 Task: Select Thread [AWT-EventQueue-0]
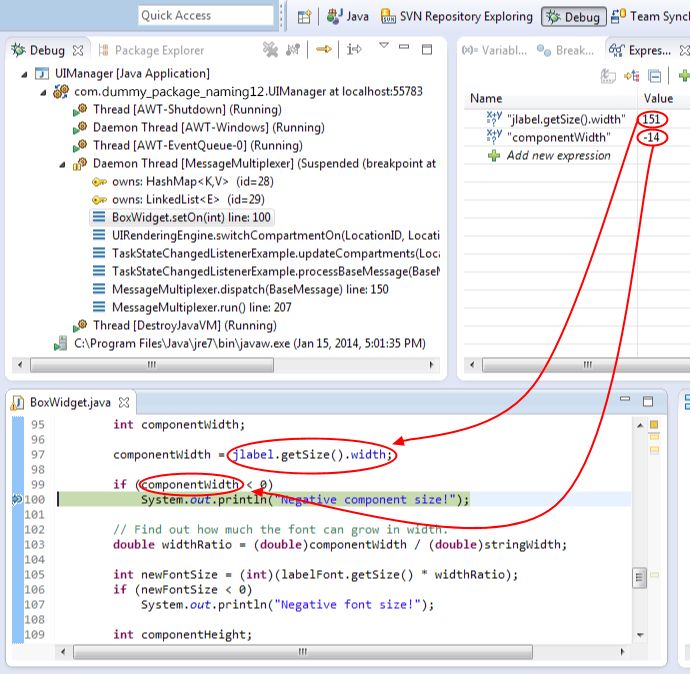tap(198, 145)
